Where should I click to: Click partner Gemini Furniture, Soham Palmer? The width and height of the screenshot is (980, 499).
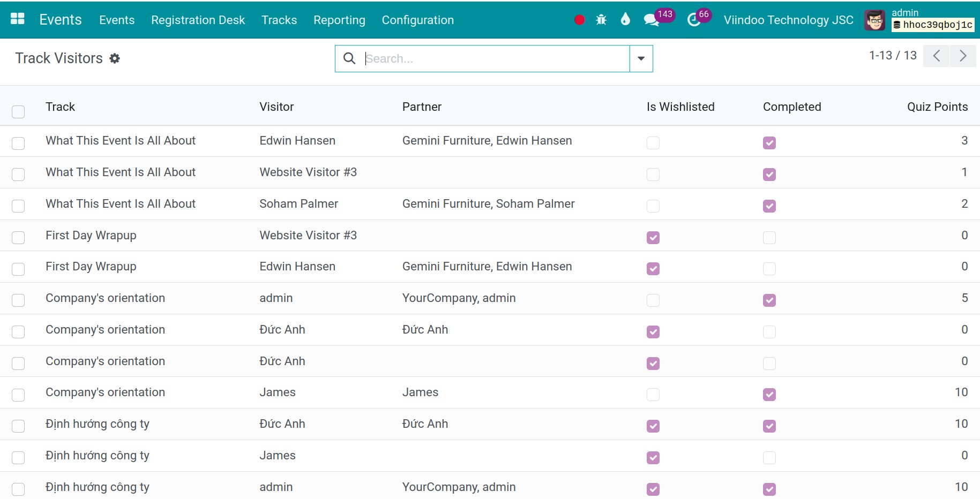(488, 203)
